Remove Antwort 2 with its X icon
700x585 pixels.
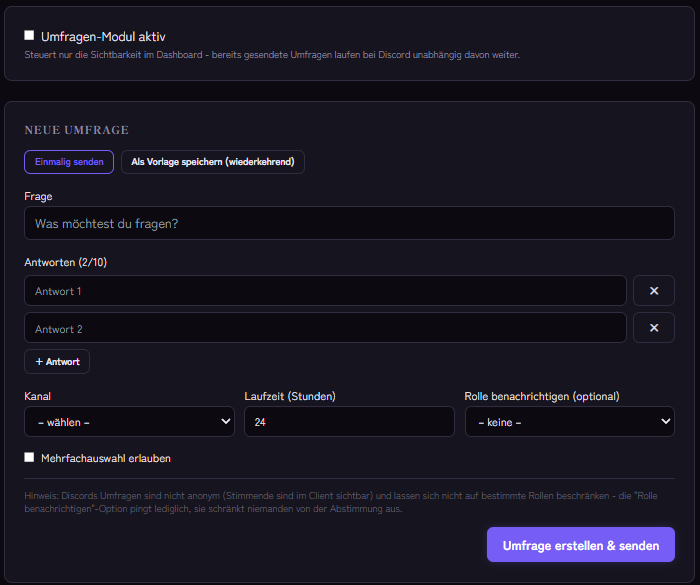pyautogui.click(x=654, y=328)
